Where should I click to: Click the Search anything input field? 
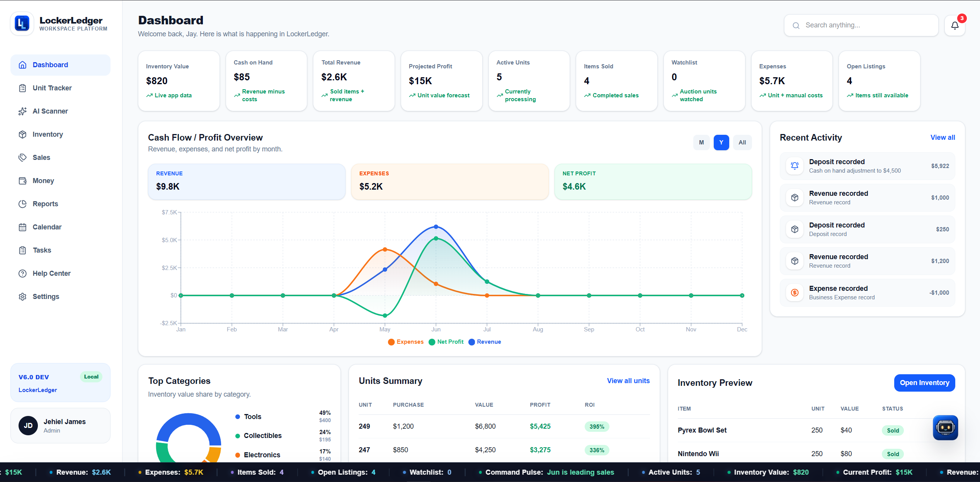coord(861,25)
